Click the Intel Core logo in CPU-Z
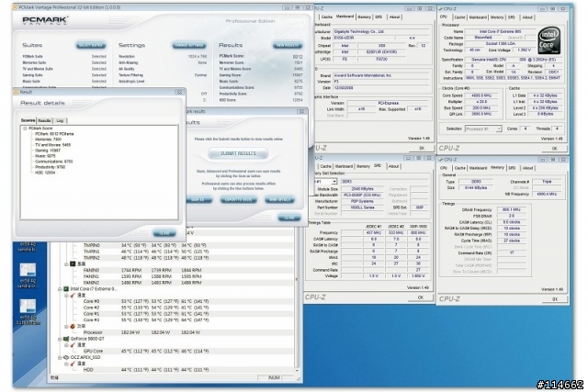The image size is (588, 392). pos(549,40)
